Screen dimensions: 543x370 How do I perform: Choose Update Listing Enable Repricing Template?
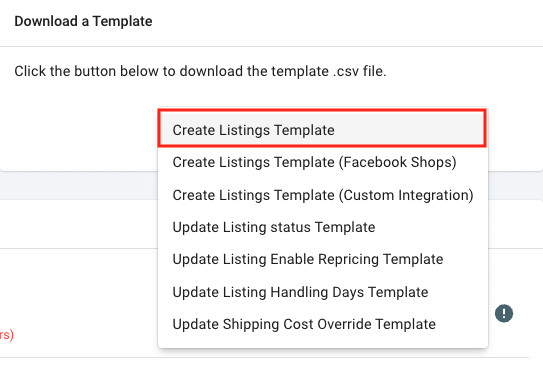point(323,259)
